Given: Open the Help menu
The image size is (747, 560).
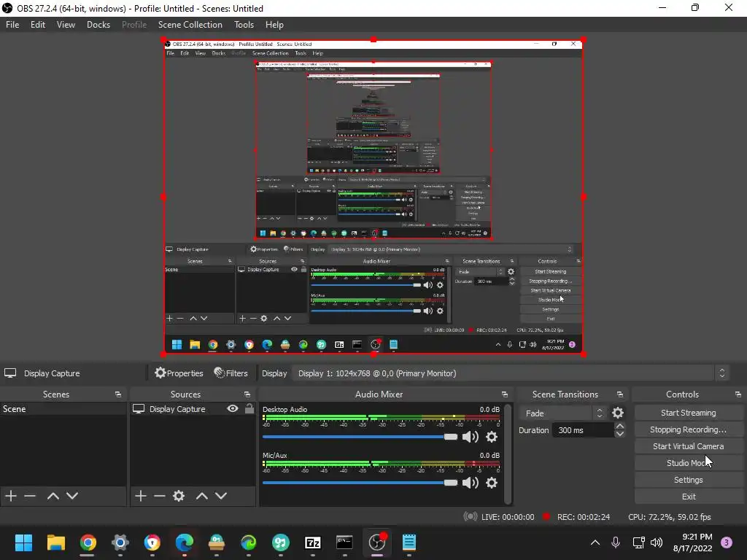Looking at the screenshot, I should coord(274,25).
